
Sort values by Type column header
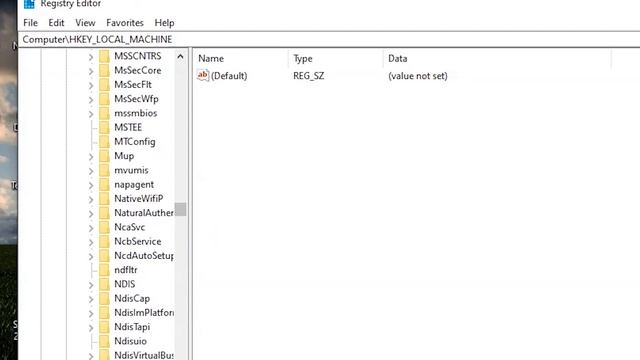[336, 58]
